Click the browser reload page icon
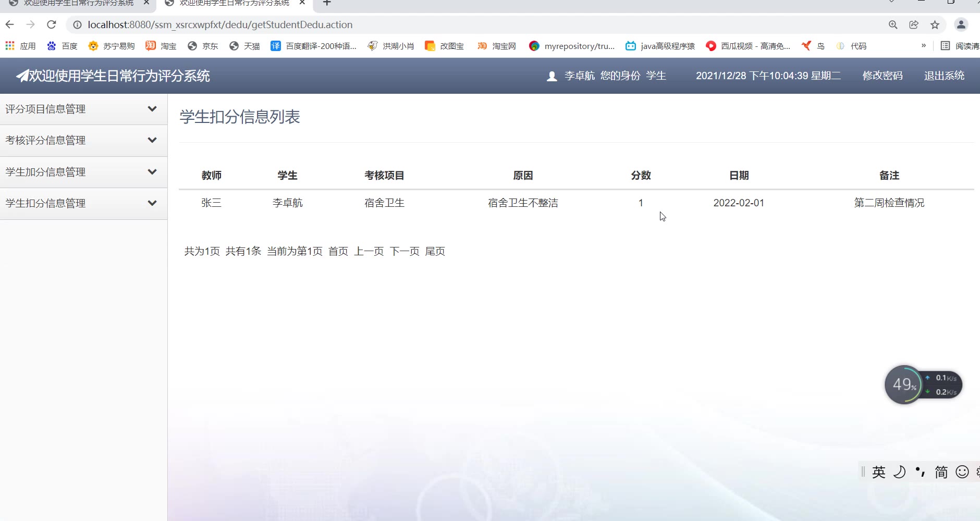 point(51,24)
